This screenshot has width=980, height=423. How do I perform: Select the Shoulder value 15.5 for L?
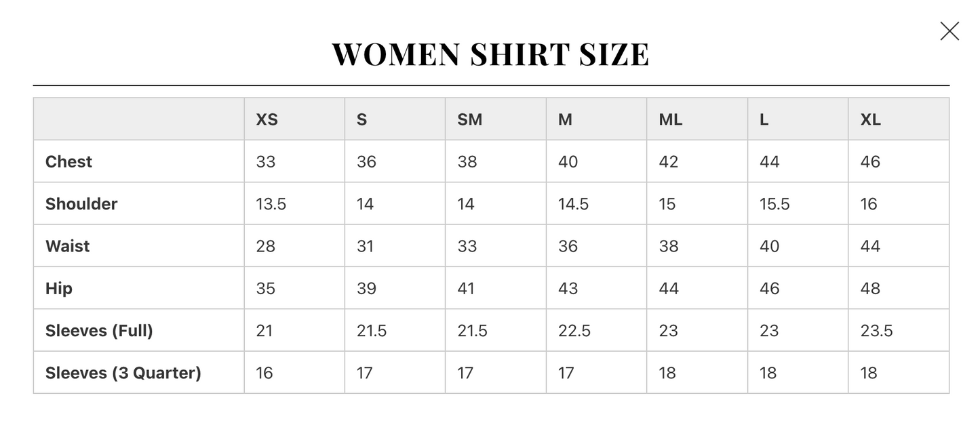point(775,203)
